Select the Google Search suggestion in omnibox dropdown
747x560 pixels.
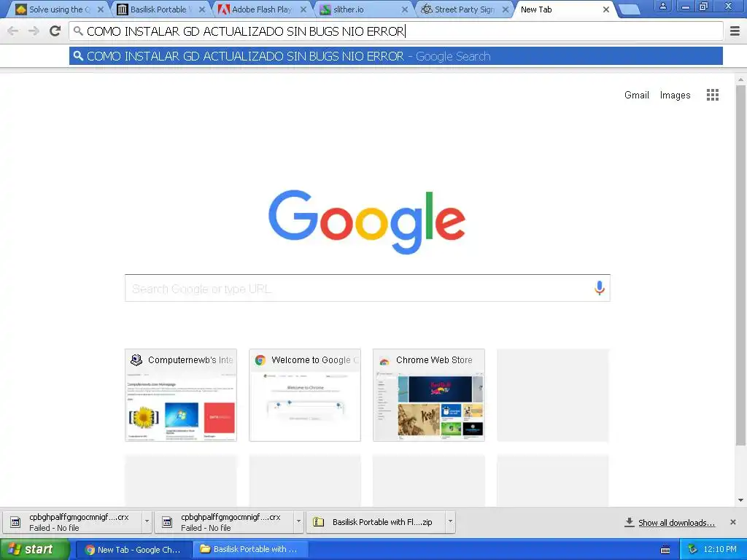click(x=396, y=56)
